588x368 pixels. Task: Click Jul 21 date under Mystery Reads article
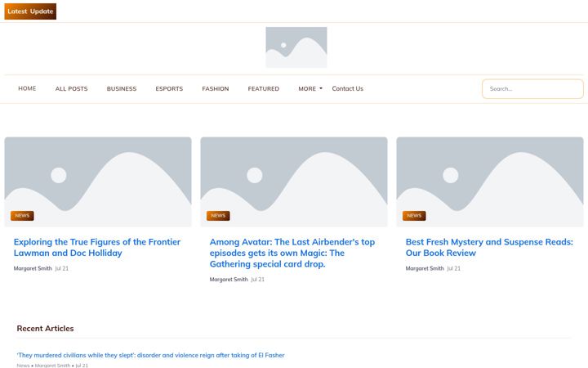tap(454, 268)
